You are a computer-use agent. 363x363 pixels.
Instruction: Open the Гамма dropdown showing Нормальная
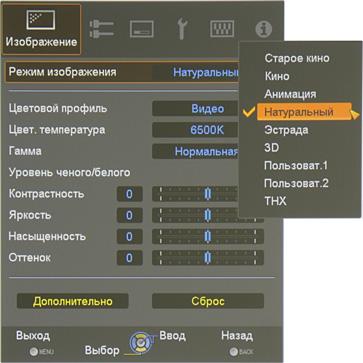195,152
